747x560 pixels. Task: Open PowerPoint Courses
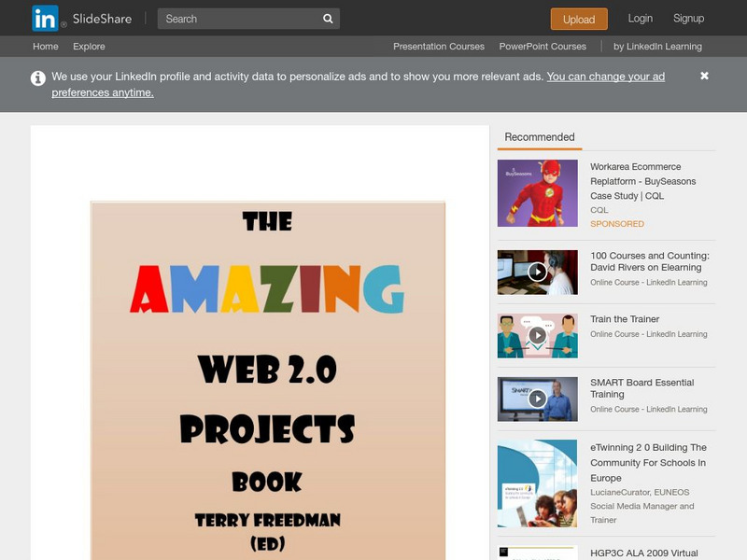pos(544,44)
